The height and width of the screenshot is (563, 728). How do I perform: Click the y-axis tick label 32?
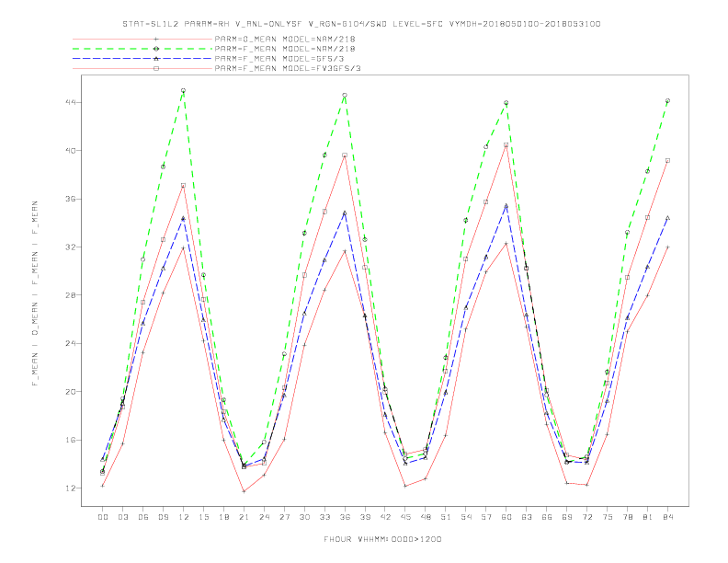pyautogui.click(x=70, y=247)
